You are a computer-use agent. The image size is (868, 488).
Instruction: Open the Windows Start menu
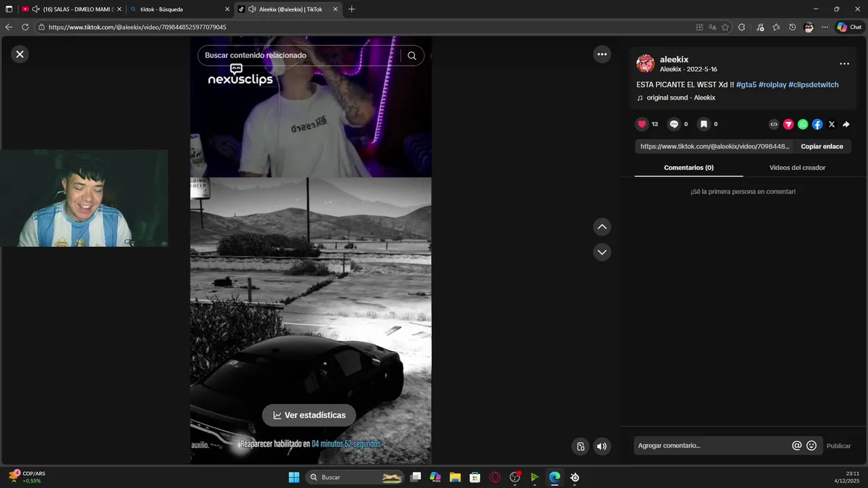coord(294,477)
